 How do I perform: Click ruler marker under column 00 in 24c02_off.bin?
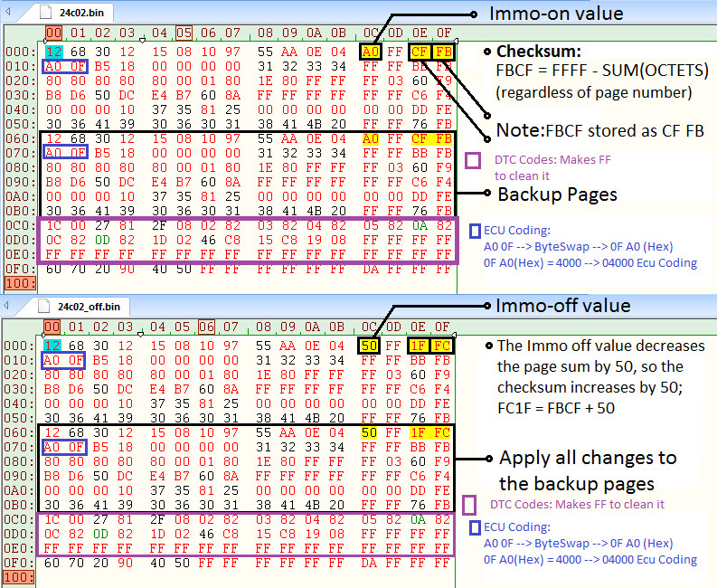tap(42, 333)
